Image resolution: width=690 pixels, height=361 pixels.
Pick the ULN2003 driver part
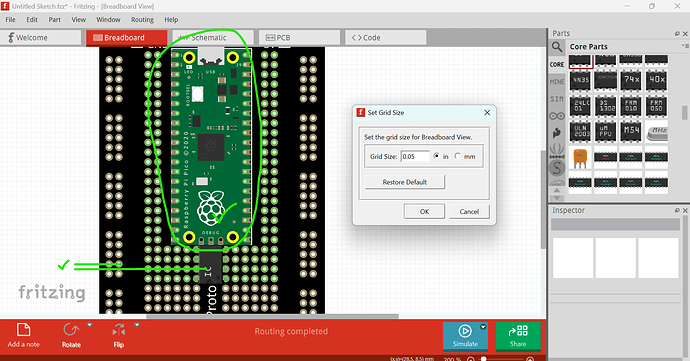tap(580, 132)
